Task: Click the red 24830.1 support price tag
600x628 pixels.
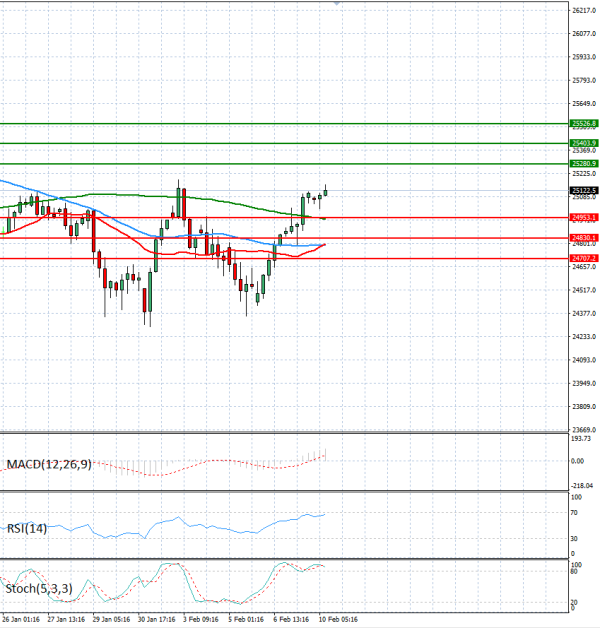Action: [584, 237]
